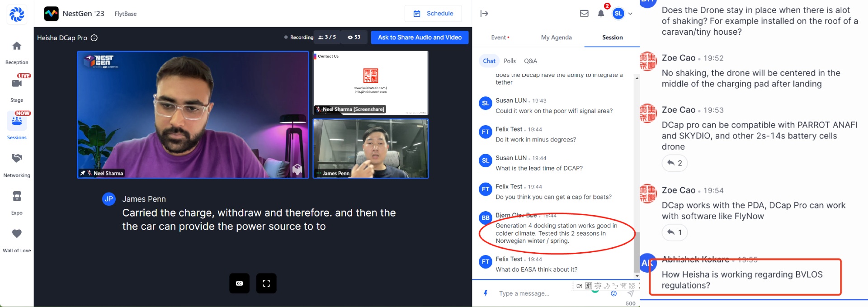The image size is (868, 307).
Task: Select the Neel Sharma Screenshare tile
Action: pos(371,83)
